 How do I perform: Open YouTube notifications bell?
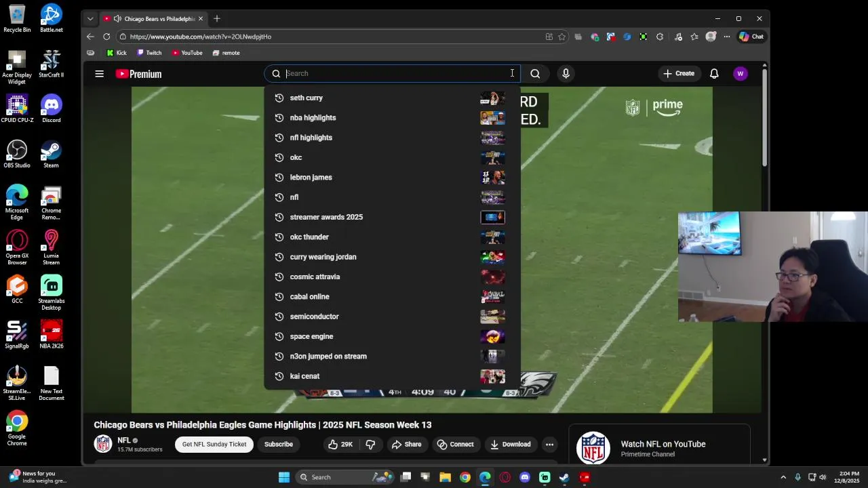coord(714,73)
